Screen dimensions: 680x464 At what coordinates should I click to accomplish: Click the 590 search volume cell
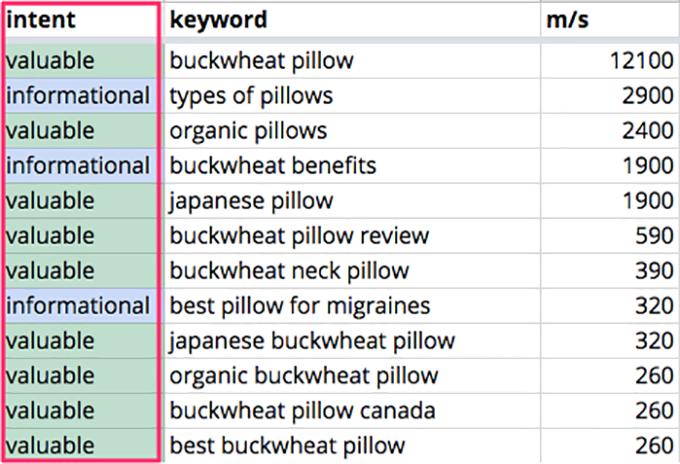(610, 236)
